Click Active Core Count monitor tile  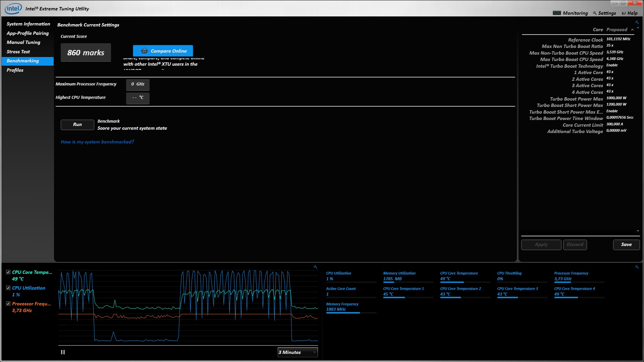pyautogui.click(x=351, y=292)
